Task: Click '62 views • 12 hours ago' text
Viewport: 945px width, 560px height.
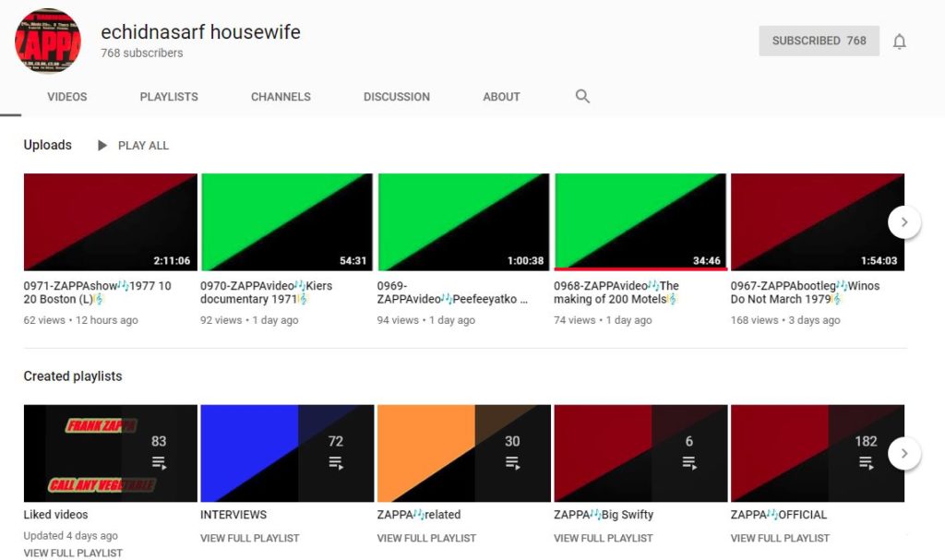Action: click(81, 320)
